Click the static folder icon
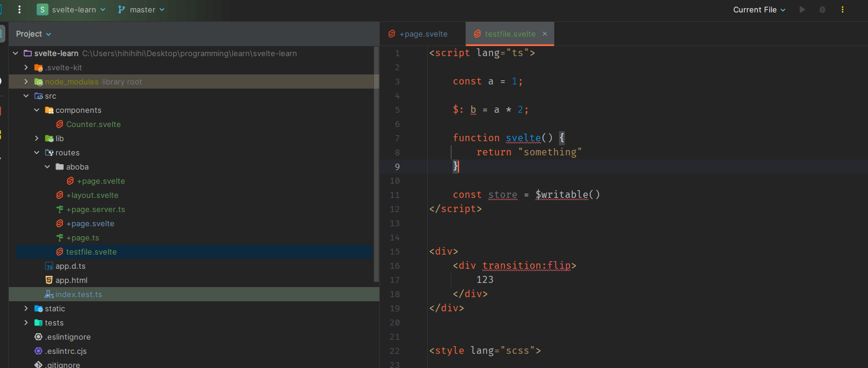868x368 pixels. tap(38, 308)
